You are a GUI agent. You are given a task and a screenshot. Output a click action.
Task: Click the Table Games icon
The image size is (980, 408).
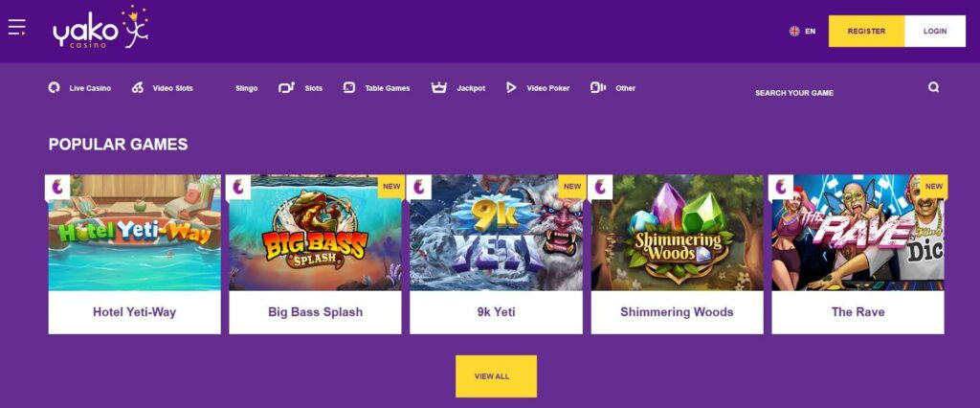[349, 87]
